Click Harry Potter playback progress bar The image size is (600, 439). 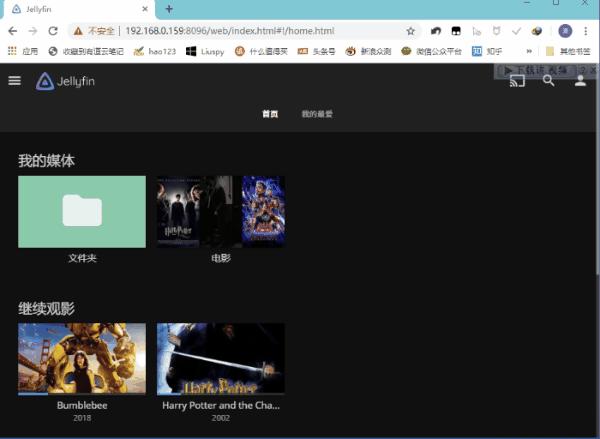click(221, 393)
